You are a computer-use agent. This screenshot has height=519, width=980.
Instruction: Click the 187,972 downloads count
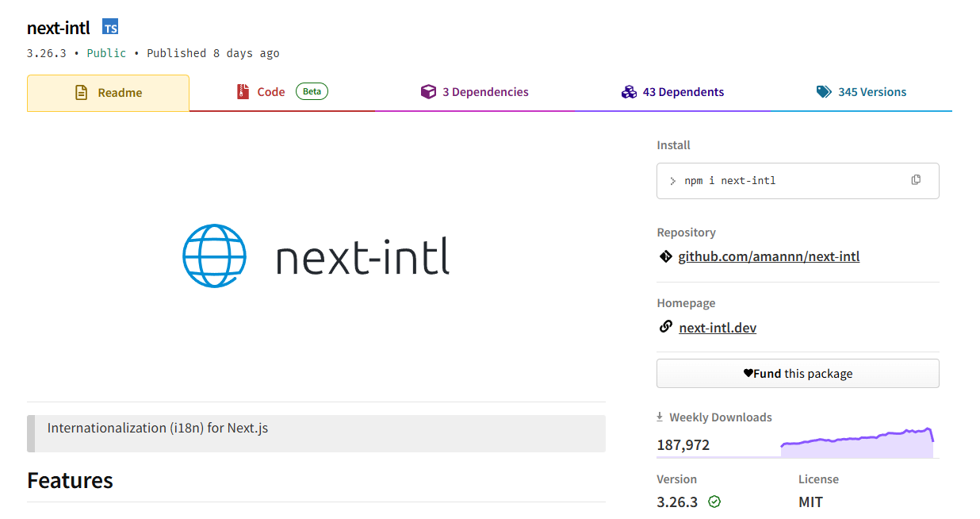tap(683, 444)
